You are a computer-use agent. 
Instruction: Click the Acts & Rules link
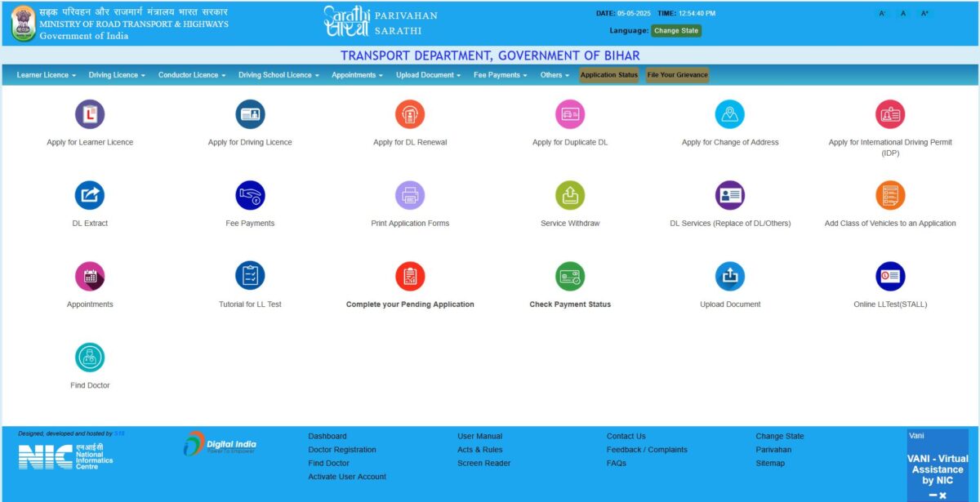pyautogui.click(x=480, y=450)
